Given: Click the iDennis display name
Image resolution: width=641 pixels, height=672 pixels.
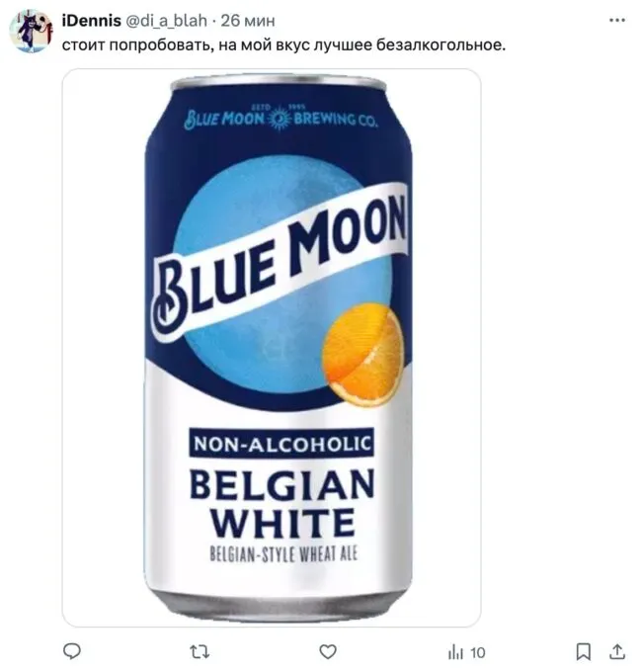Looking at the screenshot, I should click(x=91, y=21).
